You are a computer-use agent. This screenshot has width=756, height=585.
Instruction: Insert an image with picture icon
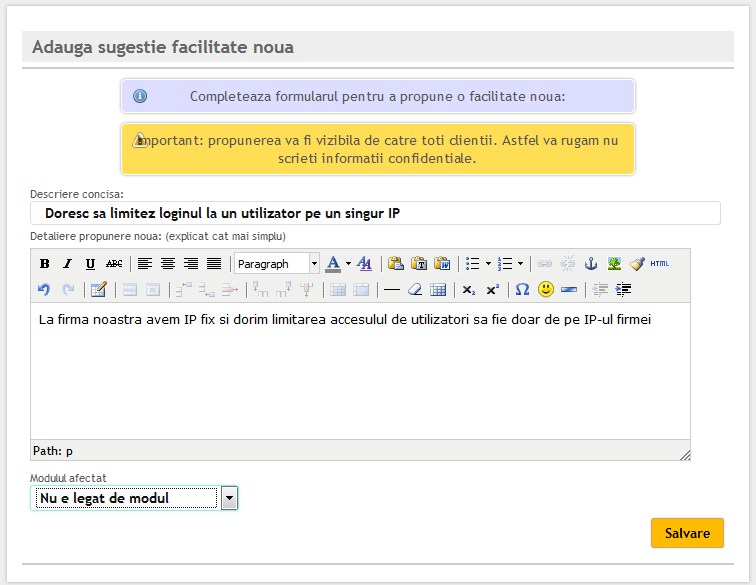pyautogui.click(x=614, y=264)
